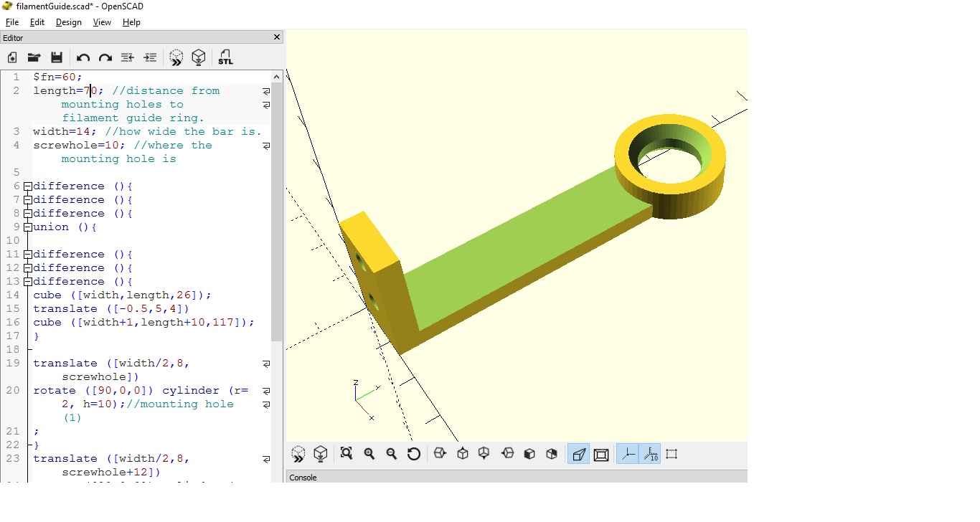The height and width of the screenshot is (522, 980).
Task: Enable Orthogonal projection
Action: pyautogui.click(x=601, y=454)
